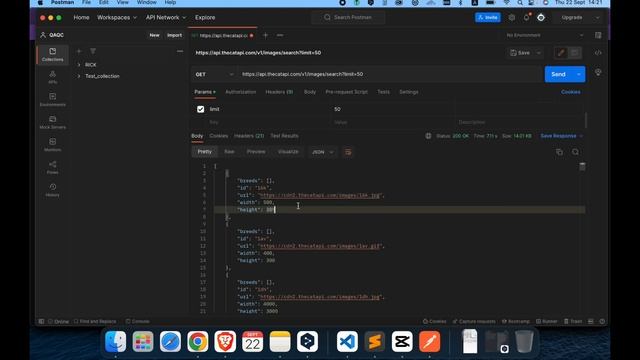The image size is (640, 360).
Task: Search the response with the magnifier icon
Action: (x=575, y=152)
